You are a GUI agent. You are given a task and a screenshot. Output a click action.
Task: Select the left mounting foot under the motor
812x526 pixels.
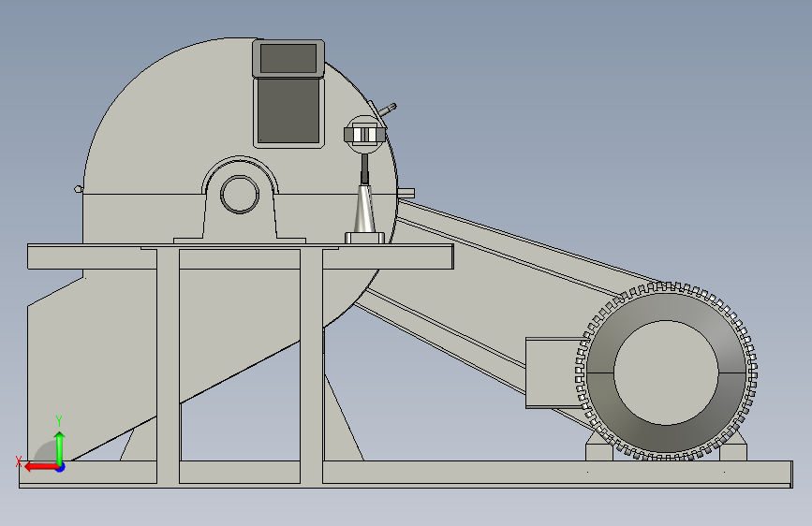tap(598, 450)
